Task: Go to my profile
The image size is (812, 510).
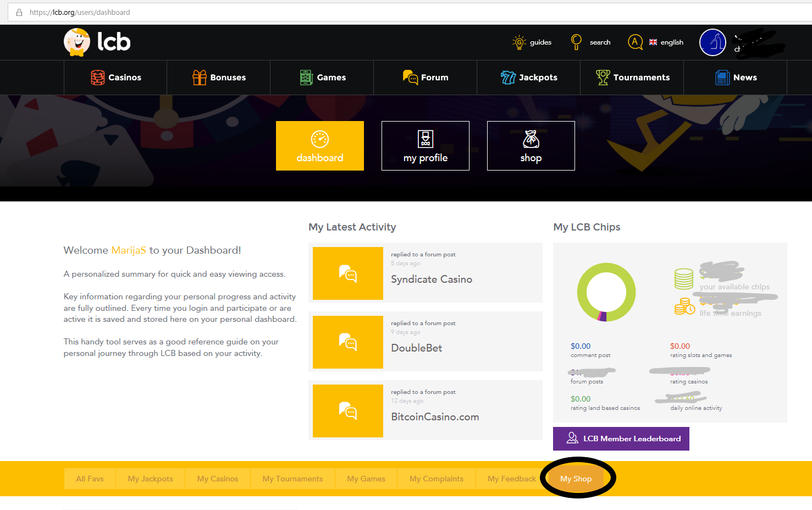Action: [x=426, y=146]
